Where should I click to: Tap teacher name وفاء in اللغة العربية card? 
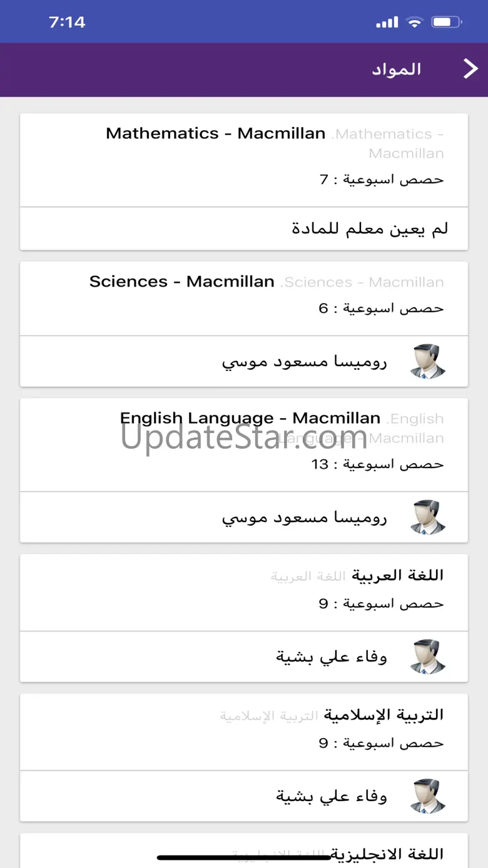332,658
